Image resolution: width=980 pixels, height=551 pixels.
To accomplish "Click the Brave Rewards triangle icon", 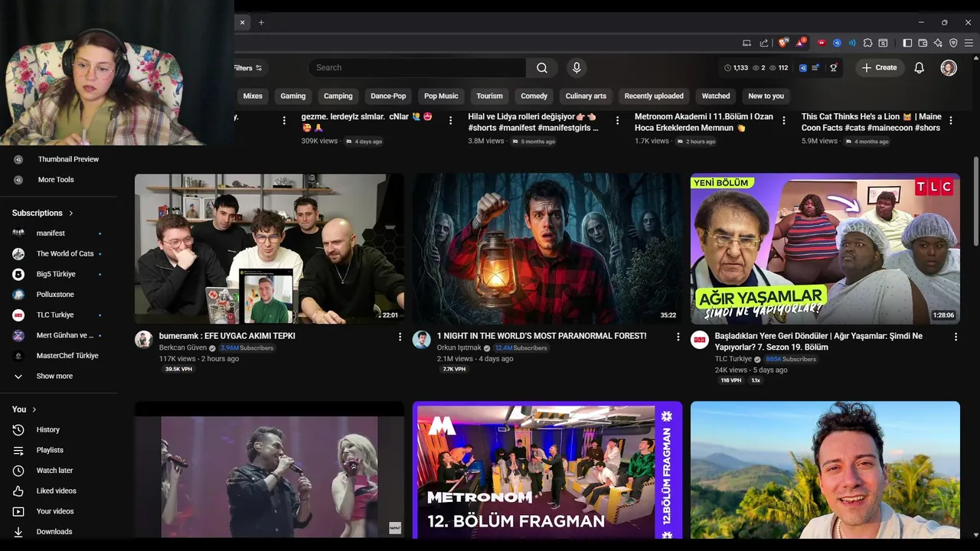I will coord(800,43).
